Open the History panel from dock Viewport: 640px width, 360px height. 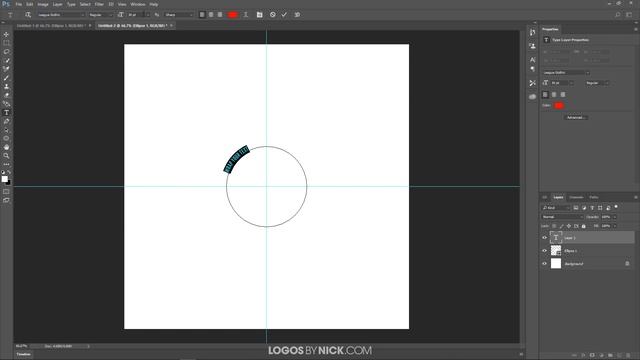tap(532, 33)
